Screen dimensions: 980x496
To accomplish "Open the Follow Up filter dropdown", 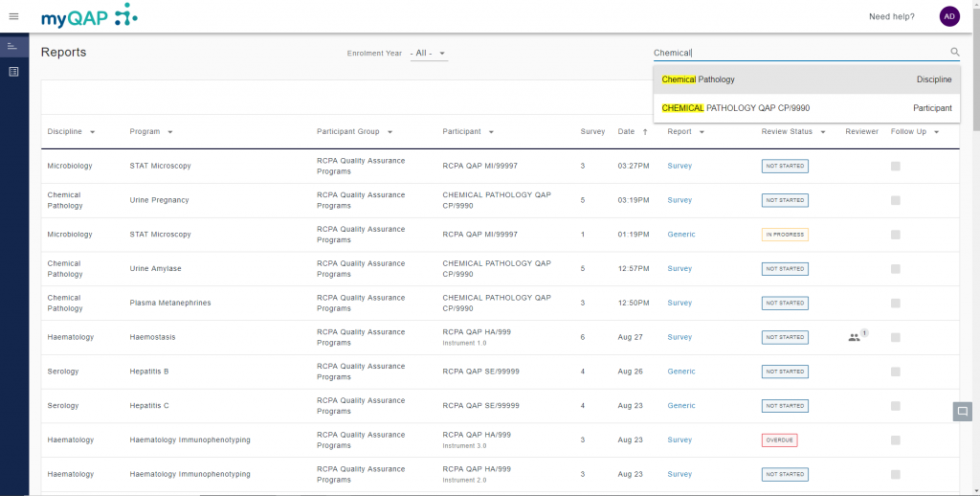I will click(936, 132).
